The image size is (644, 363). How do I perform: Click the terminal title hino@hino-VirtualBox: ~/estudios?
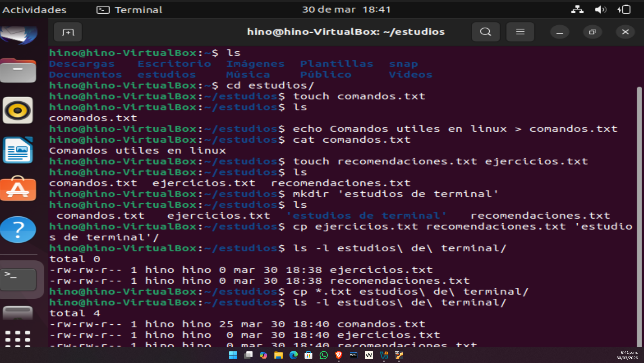click(346, 32)
